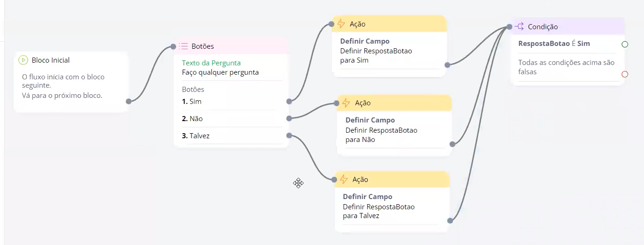The height and width of the screenshot is (245, 644).
Task: Click output connector of Bloco Inicial
Action: coord(128,101)
